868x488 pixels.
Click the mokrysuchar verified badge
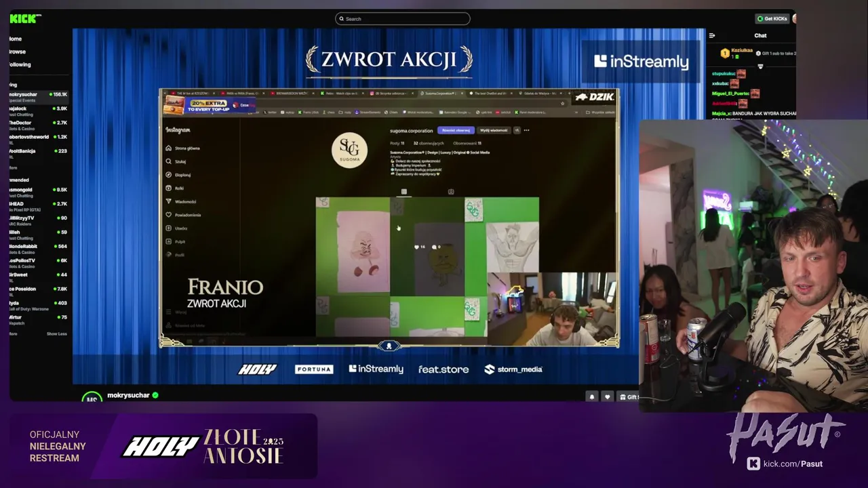click(x=155, y=395)
